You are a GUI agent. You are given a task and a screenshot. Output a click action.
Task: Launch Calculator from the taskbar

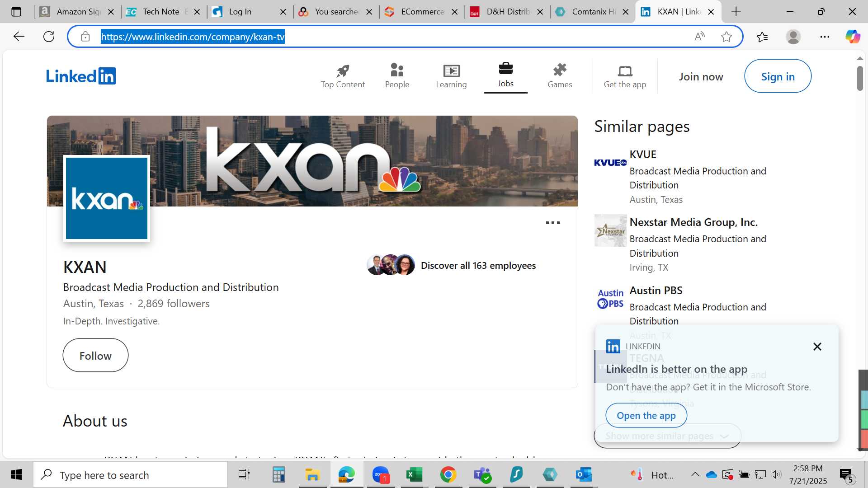pos(278,474)
